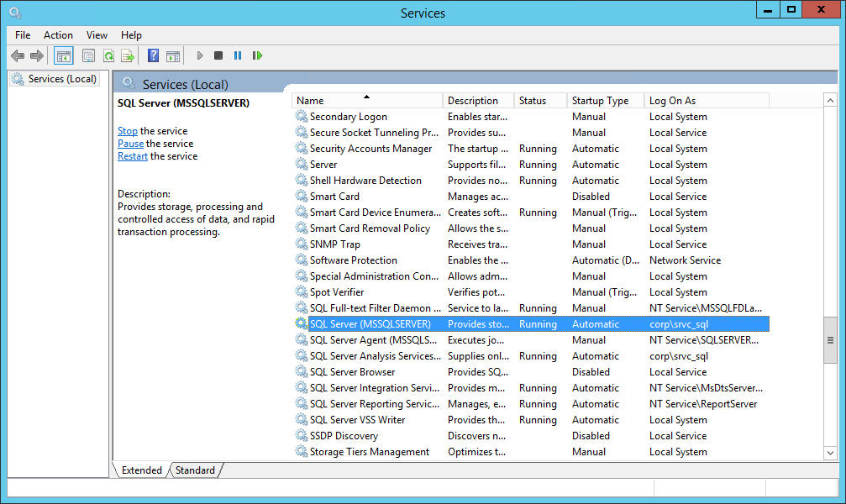
Task: Click the Start Service play icon
Action: point(200,55)
